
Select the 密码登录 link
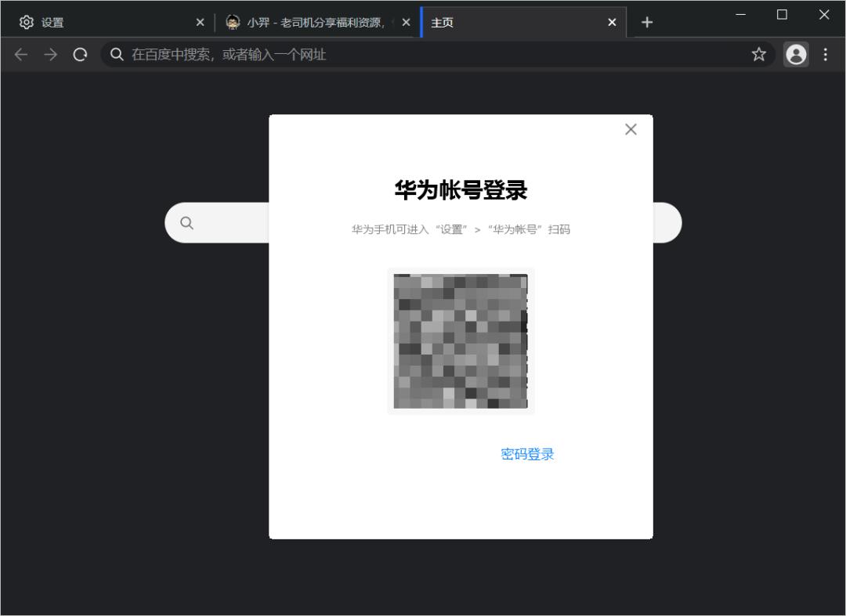click(526, 453)
